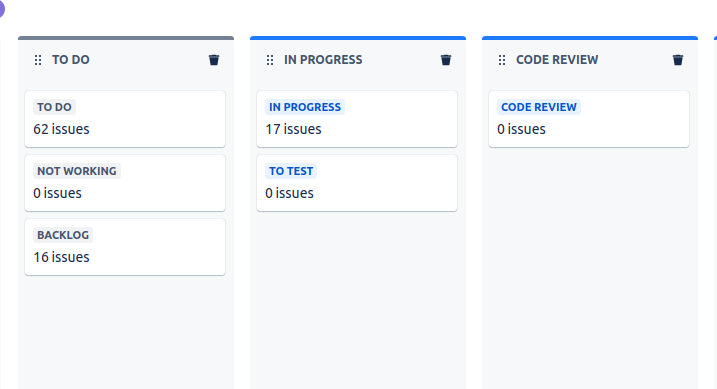Select the IN PROGRESS status card with 17 issues
The width and height of the screenshot is (717, 389).
[357, 119]
